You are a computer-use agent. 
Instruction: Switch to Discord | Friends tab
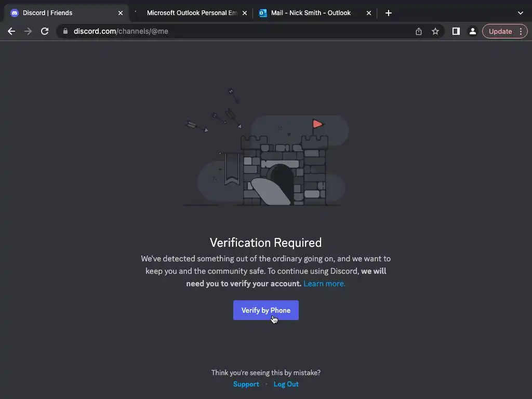tap(66, 13)
